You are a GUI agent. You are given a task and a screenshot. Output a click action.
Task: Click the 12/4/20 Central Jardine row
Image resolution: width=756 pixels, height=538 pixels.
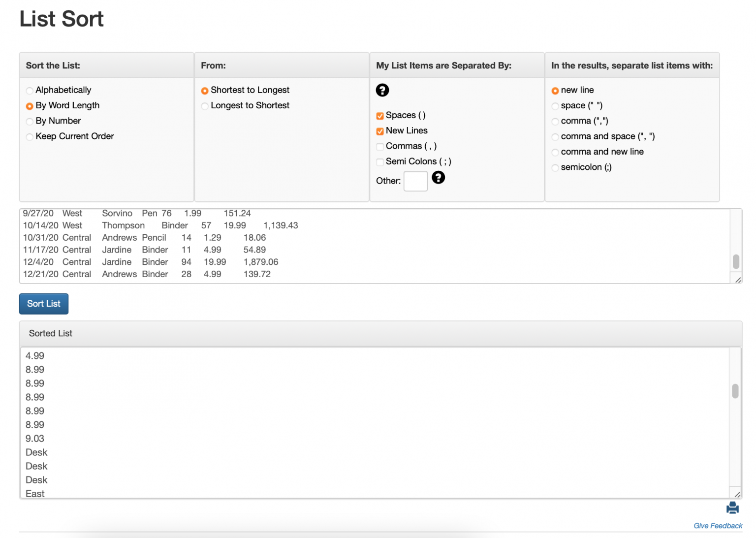point(151,262)
